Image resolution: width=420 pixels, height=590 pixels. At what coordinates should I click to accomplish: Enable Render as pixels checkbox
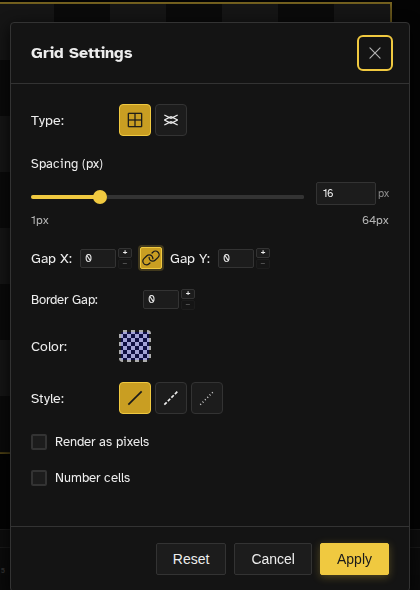point(39,442)
